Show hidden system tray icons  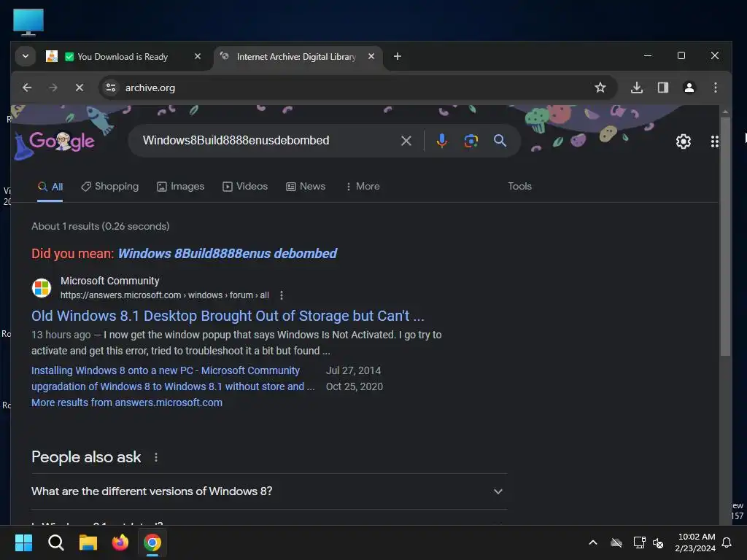click(x=593, y=542)
